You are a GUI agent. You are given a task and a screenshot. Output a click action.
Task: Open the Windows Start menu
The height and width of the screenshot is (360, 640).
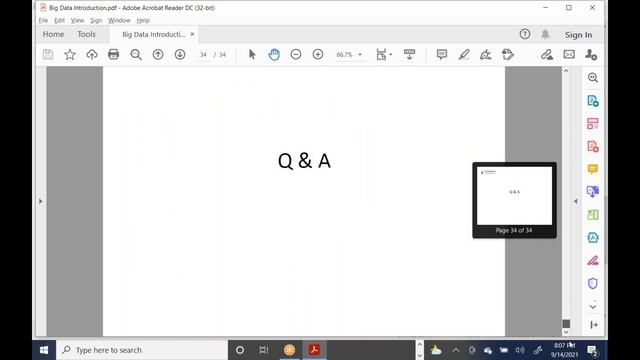pos(44,350)
